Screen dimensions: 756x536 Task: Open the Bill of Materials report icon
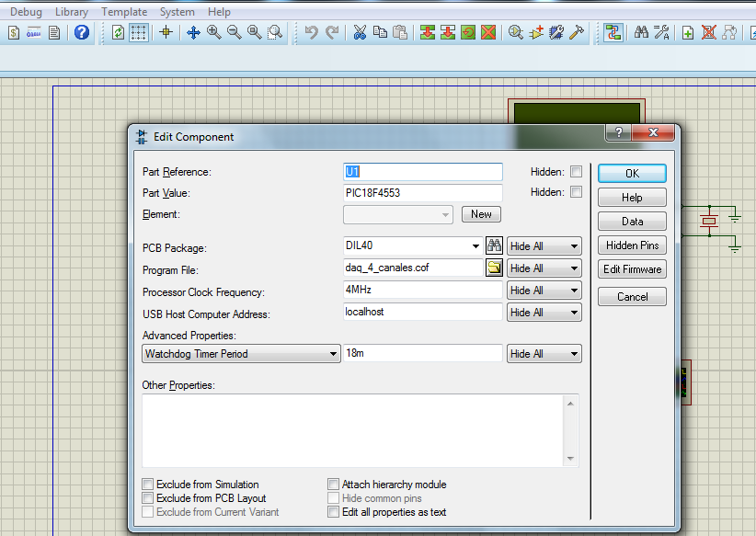[14, 33]
